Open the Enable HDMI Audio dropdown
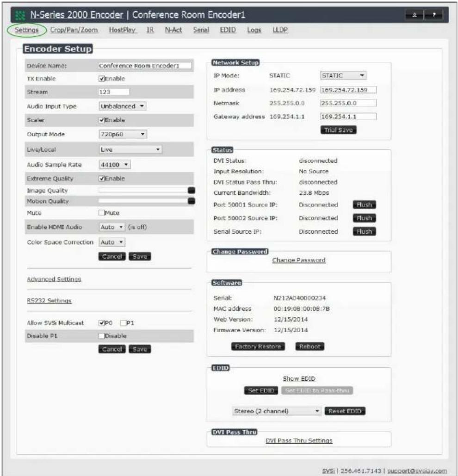This screenshot has height=476, width=458. coord(111,227)
